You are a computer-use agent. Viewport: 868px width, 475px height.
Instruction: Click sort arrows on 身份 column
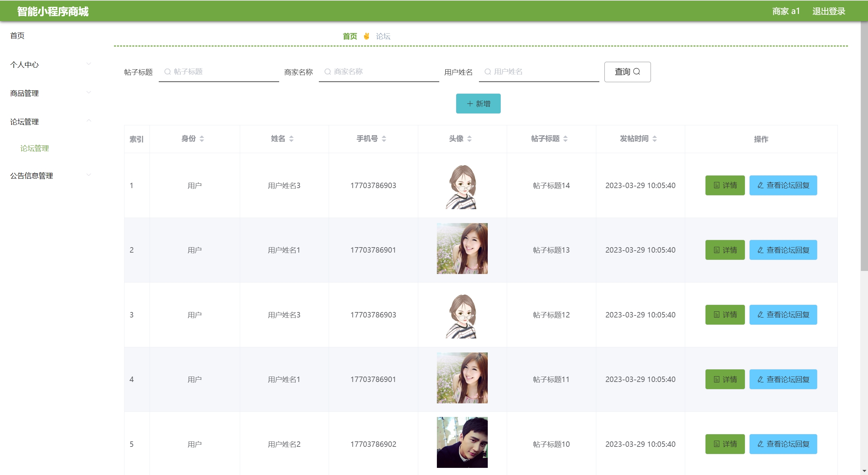click(202, 139)
